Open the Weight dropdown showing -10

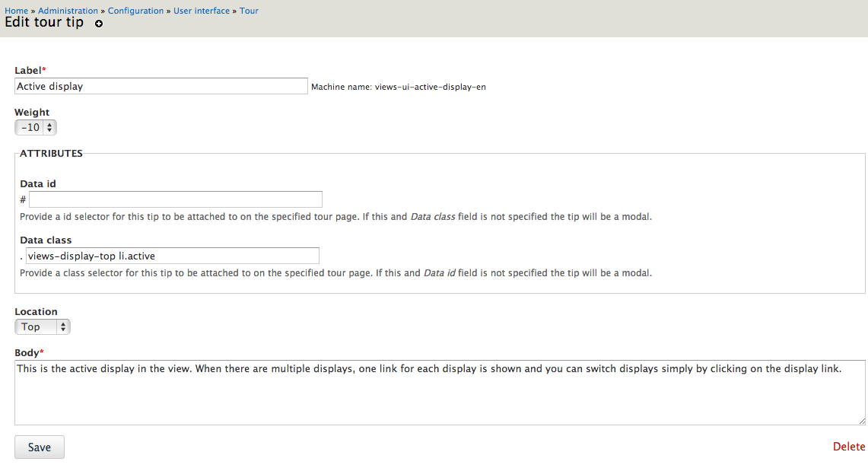36,128
